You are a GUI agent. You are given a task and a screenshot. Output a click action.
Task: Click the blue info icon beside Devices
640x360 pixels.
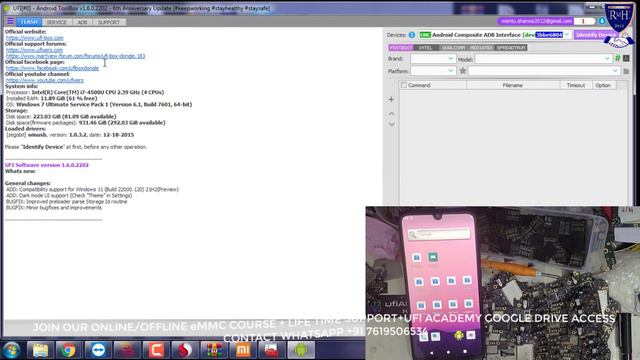point(412,35)
